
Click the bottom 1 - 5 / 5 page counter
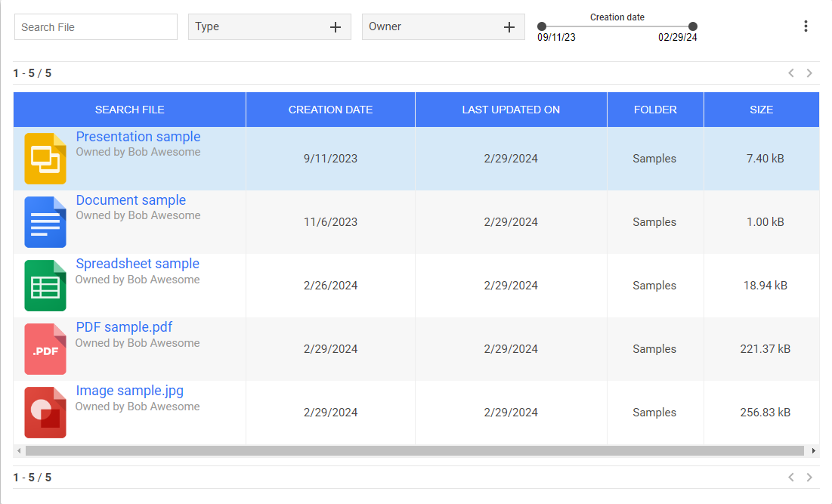pos(32,478)
